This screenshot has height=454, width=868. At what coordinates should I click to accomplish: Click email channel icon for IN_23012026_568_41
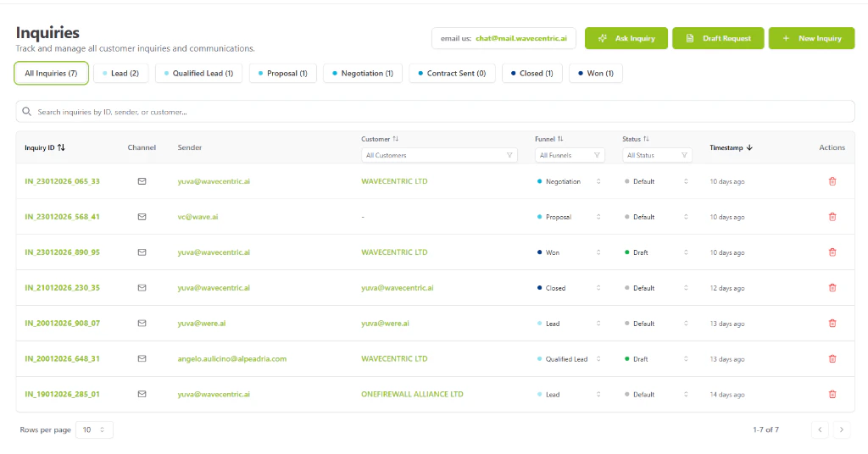click(x=142, y=217)
